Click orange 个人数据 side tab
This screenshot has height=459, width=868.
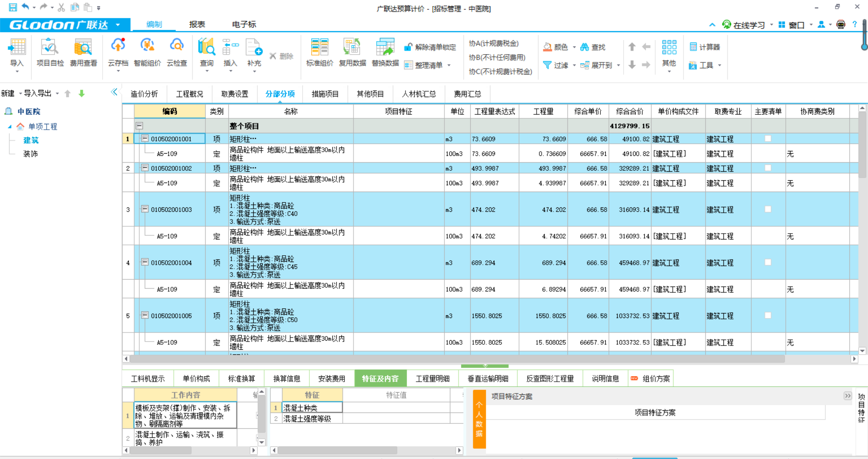click(x=479, y=419)
